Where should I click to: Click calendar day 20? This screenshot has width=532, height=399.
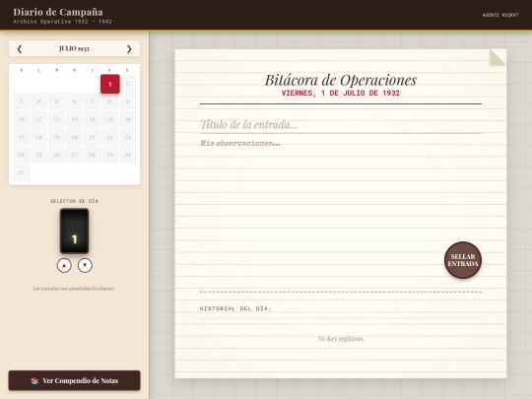click(74, 137)
